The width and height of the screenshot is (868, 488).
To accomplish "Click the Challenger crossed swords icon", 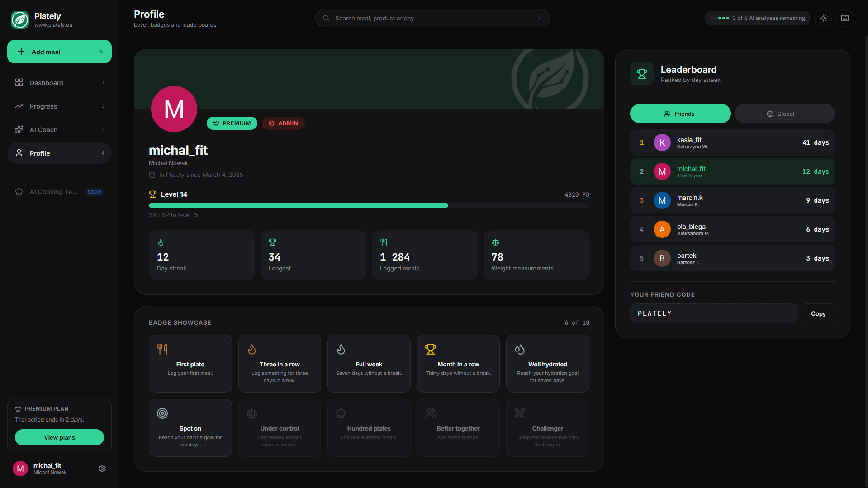I will pos(520,413).
